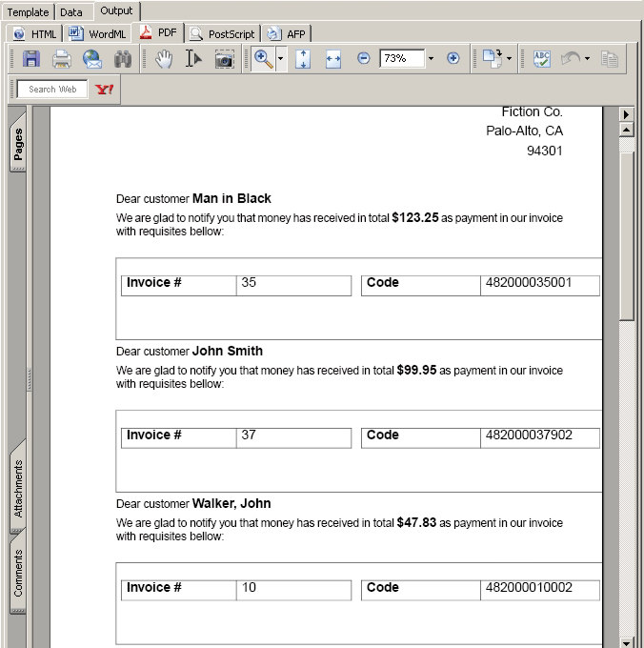Open the Undo dropdown arrow
This screenshot has height=648, width=644.
[587, 59]
